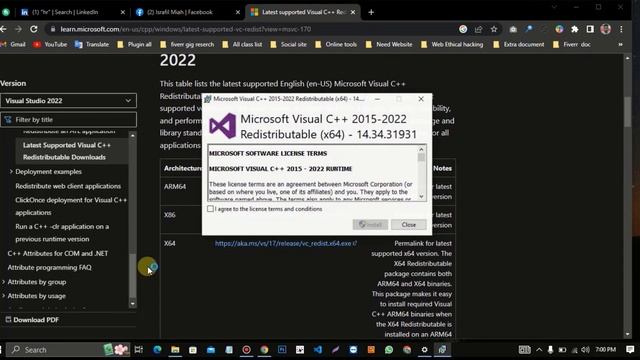The height and width of the screenshot is (360, 640).
Task: Launch Microsoft Edge from taskbar
Action: click(x=157, y=349)
